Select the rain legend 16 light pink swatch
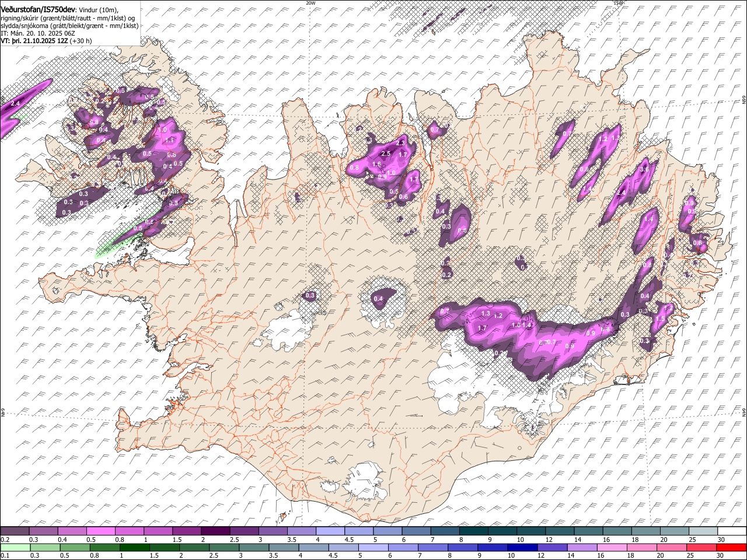Screen dimensions: 747x560 (611, 547)
